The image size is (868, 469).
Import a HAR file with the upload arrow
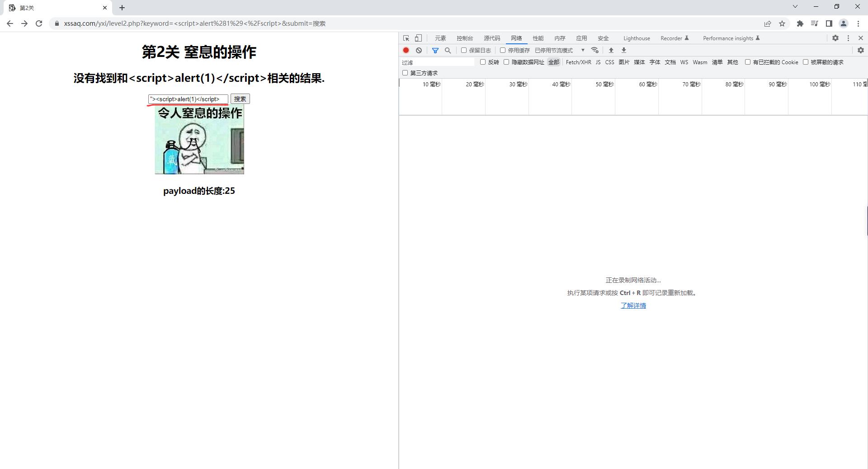(x=611, y=50)
